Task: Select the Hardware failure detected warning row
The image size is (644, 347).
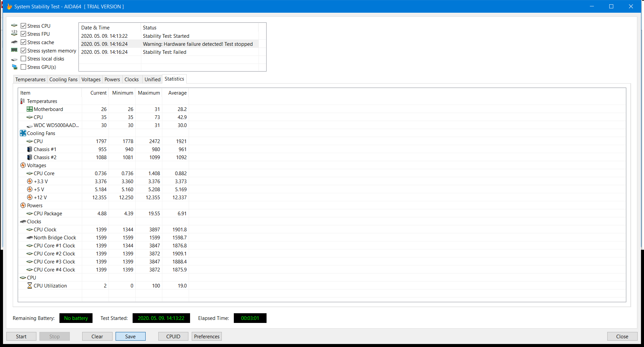Action: coord(169,44)
